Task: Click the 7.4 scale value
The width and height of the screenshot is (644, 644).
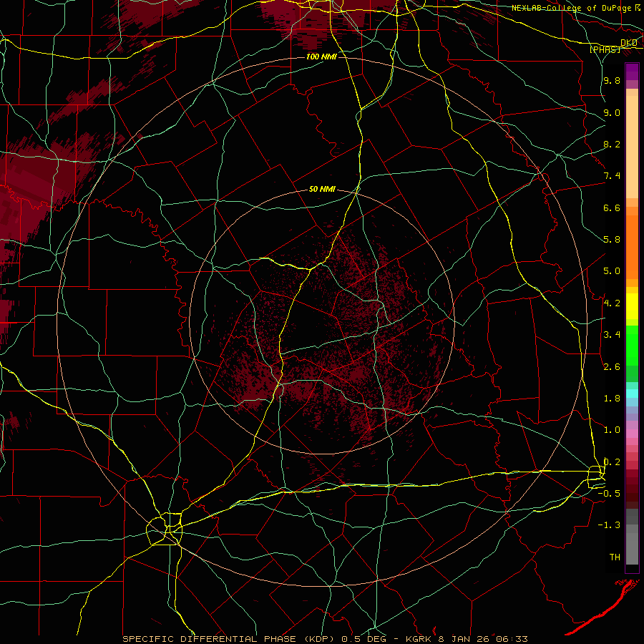Action: click(612, 176)
